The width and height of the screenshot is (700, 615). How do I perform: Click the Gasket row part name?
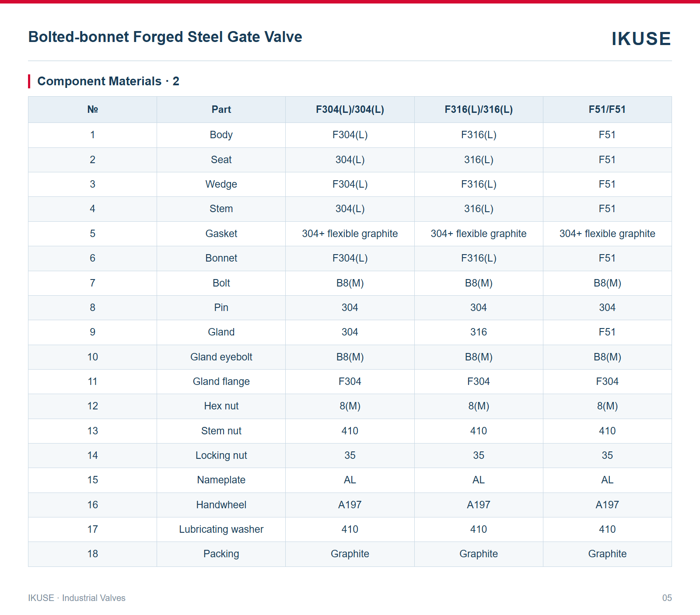pyautogui.click(x=221, y=234)
